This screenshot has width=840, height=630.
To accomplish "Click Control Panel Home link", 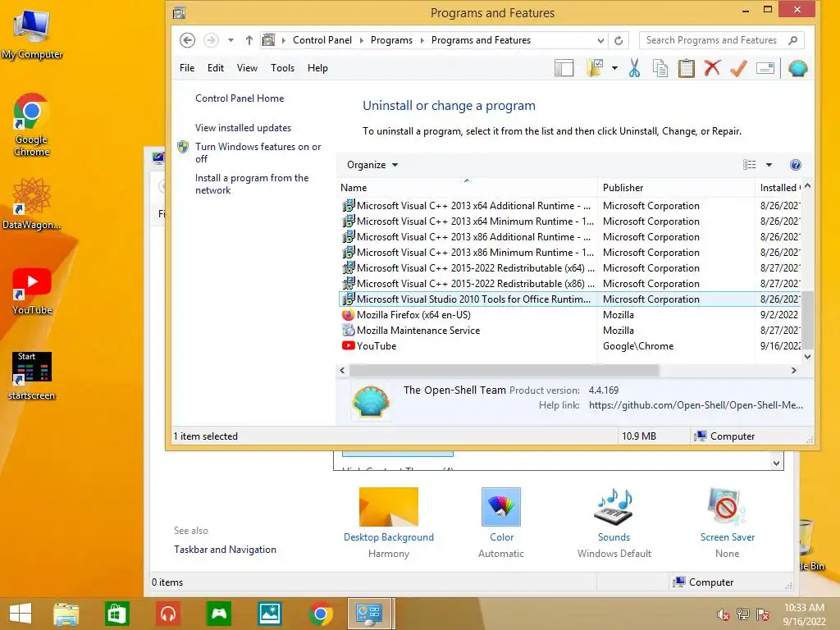I will pyautogui.click(x=240, y=98).
